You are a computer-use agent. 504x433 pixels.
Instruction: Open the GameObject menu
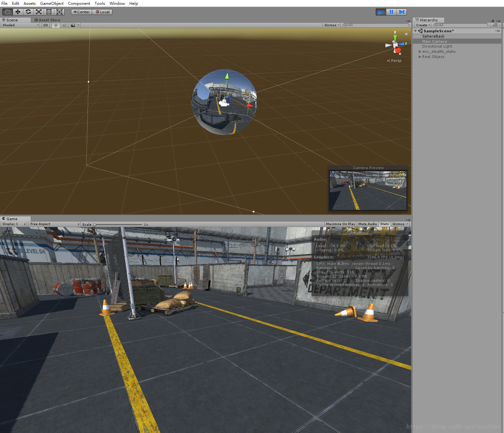tap(52, 4)
